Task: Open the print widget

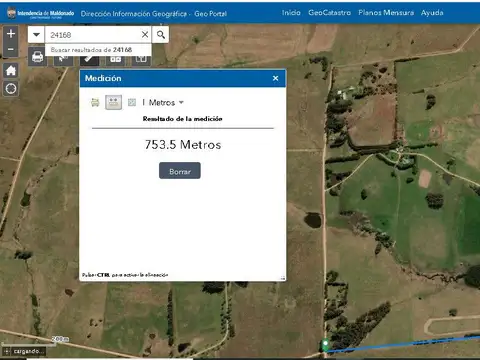Action: point(37,57)
